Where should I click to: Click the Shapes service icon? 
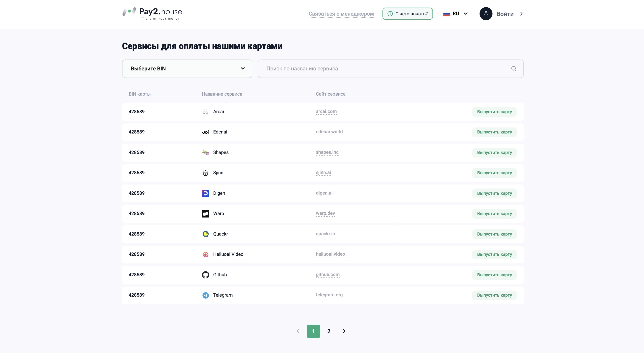pos(205,152)
